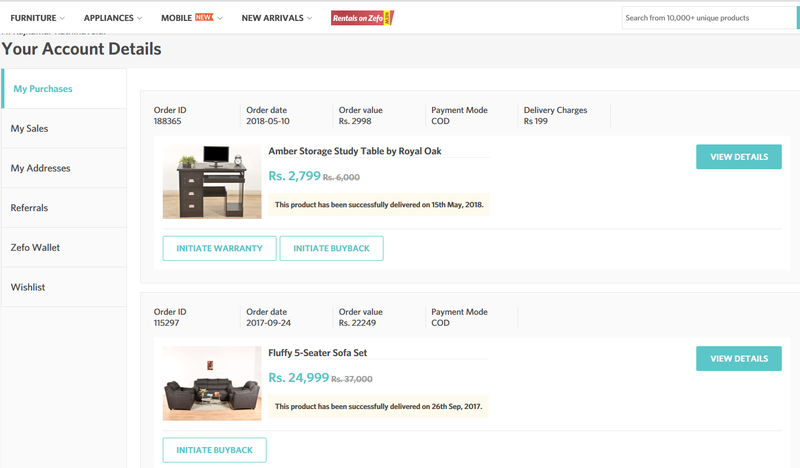This screenshot has height=468, width=800.
Task: Open the Amber Study Table product image
Action: click(212, 182)
